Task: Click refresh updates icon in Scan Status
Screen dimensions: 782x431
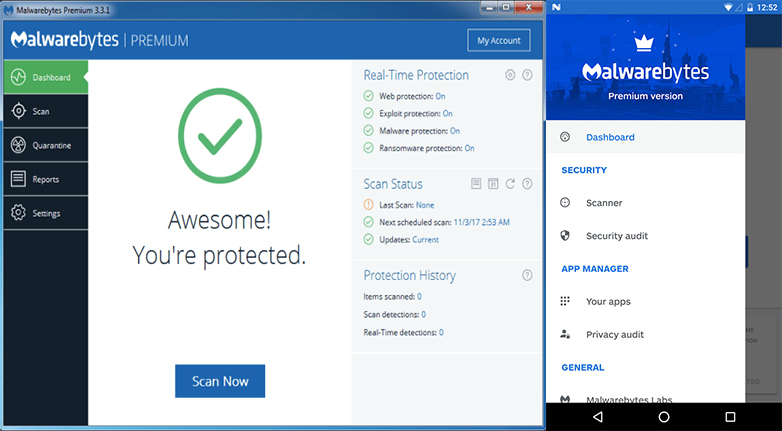Action: coord(510,184)
